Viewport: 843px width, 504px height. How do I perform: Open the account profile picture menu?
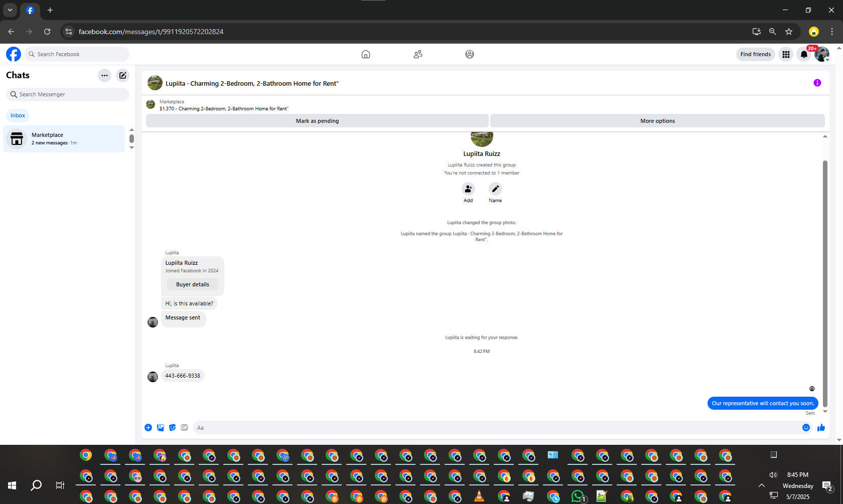822,54
